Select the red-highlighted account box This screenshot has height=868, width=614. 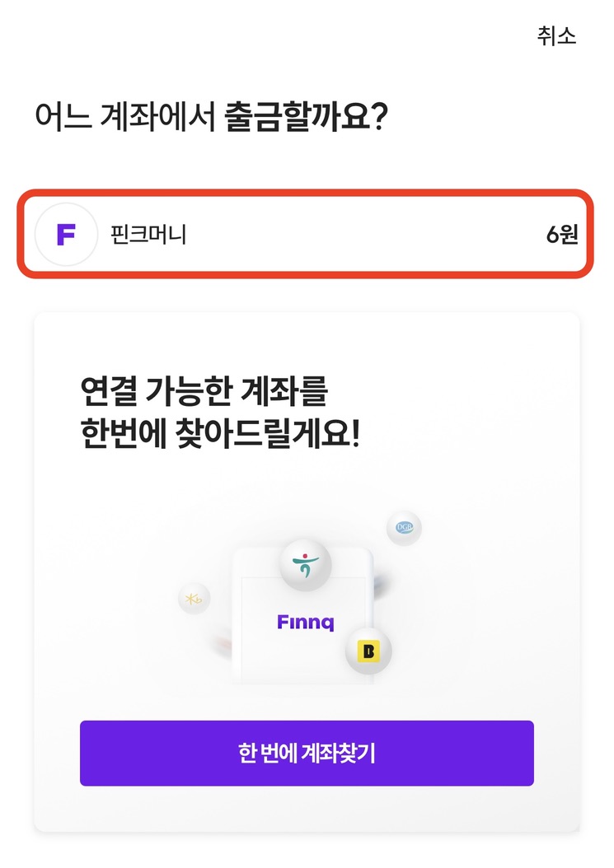(x=306, y=234)
